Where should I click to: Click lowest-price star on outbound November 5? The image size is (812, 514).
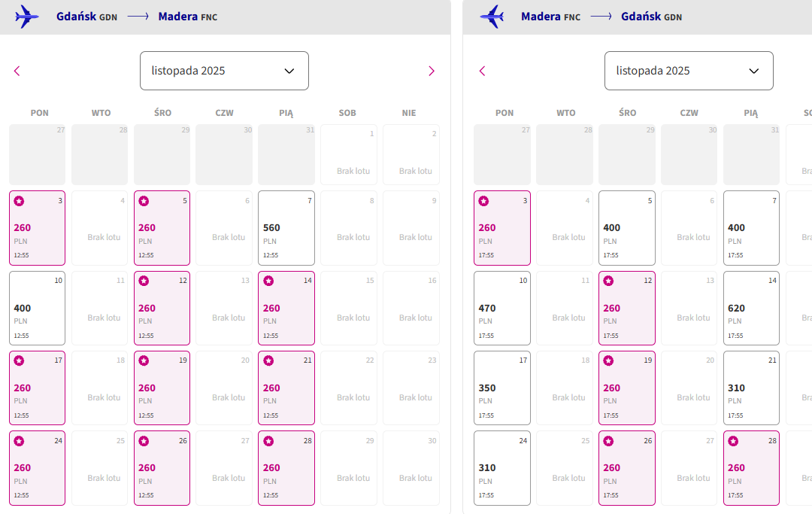[144, 201]
